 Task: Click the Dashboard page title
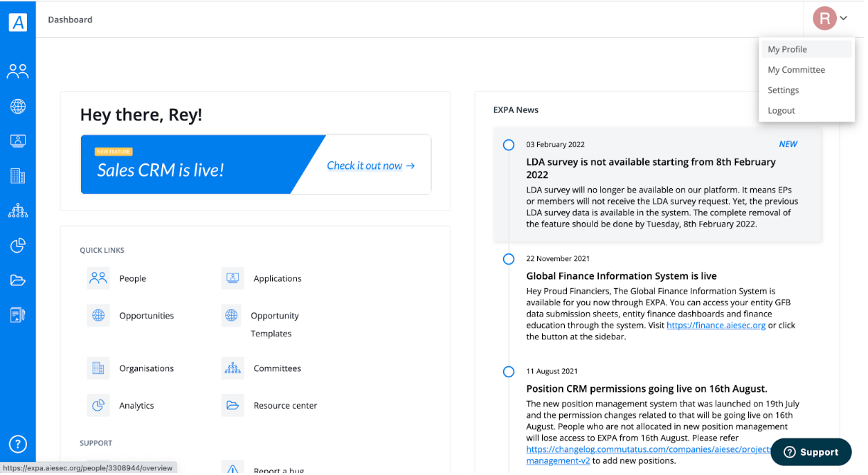pyautogui.click(x=70, y=19)
